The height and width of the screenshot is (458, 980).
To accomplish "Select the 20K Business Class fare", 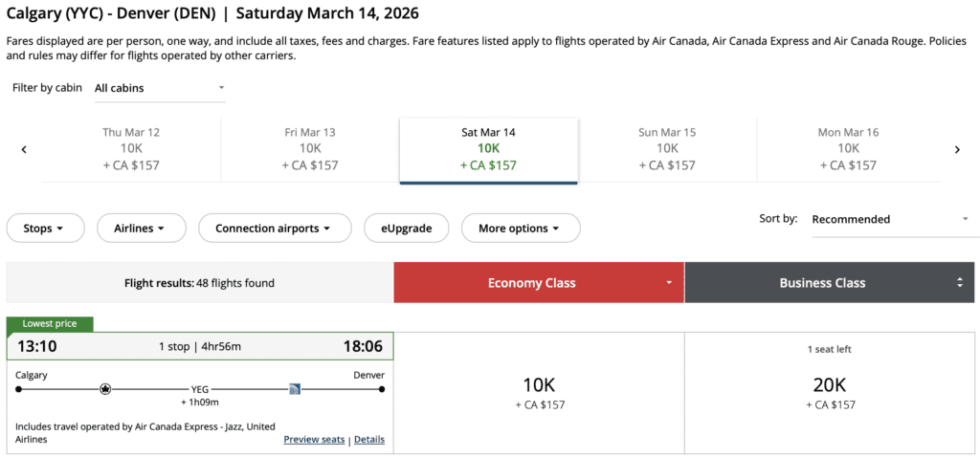I will tap(830, 392).
